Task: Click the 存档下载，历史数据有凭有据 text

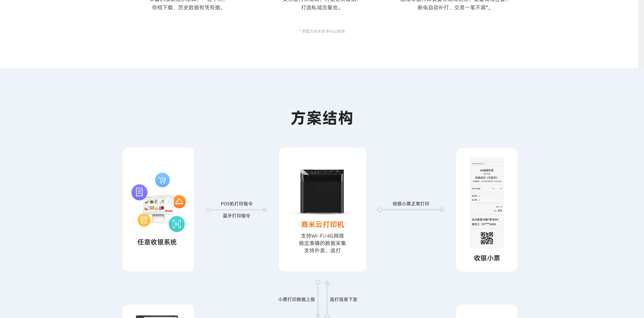Action: [x=189, y=7]
